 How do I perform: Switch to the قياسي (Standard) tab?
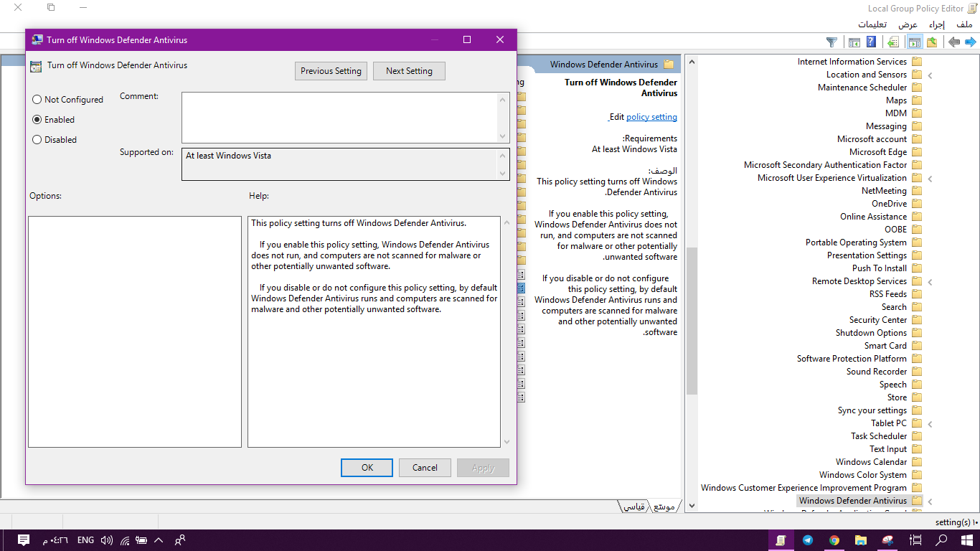(x=634, y=507)
